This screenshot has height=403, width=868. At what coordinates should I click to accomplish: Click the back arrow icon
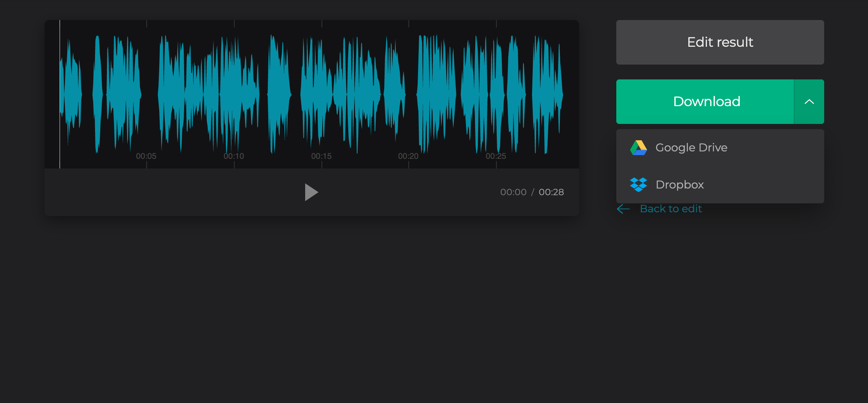coord(623,209)
